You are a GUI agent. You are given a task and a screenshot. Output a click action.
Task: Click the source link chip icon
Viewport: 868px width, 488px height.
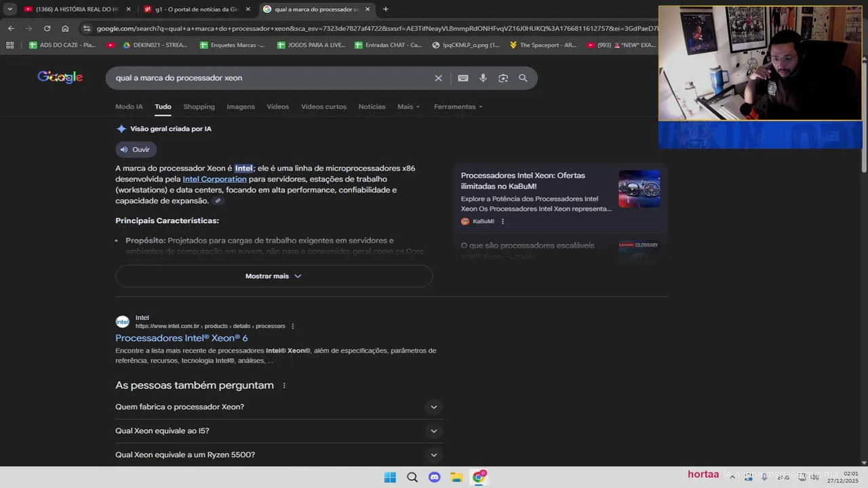click(x=218, y=201)
